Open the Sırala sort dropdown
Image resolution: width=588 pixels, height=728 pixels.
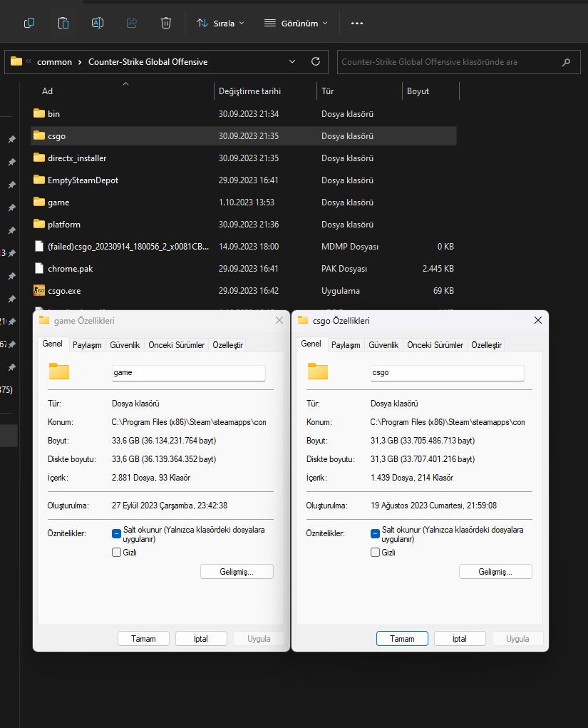220,24
